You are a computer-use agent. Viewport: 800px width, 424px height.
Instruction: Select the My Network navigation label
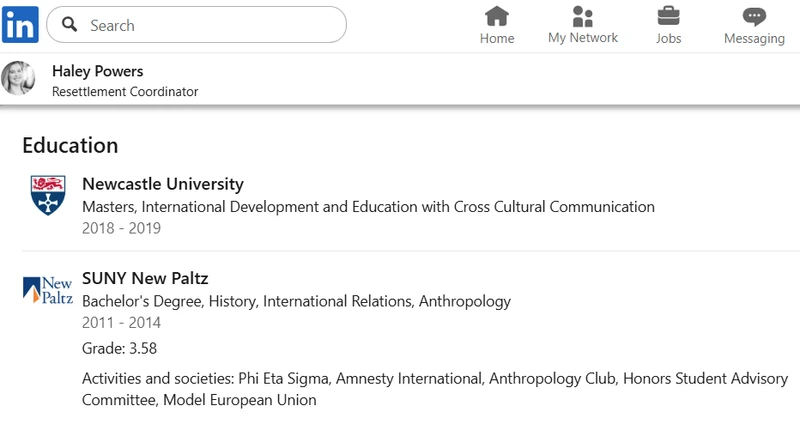coord(583,38)
